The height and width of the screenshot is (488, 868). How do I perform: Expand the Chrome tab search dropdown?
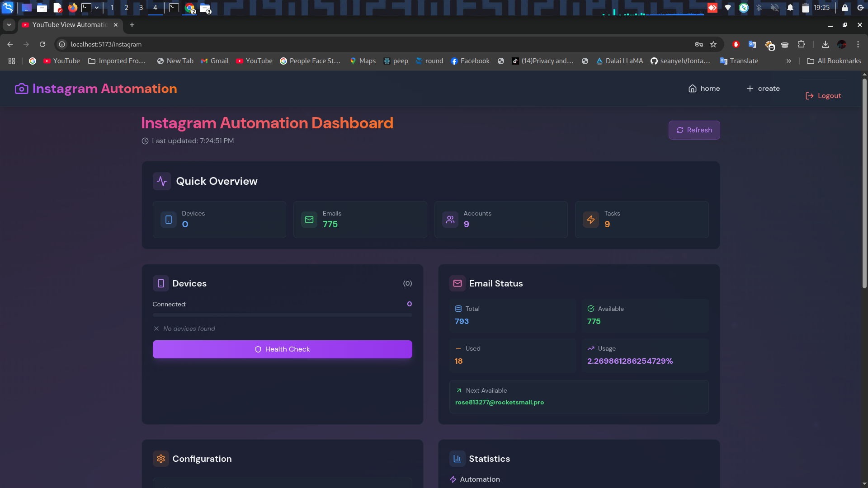(9, 25)
